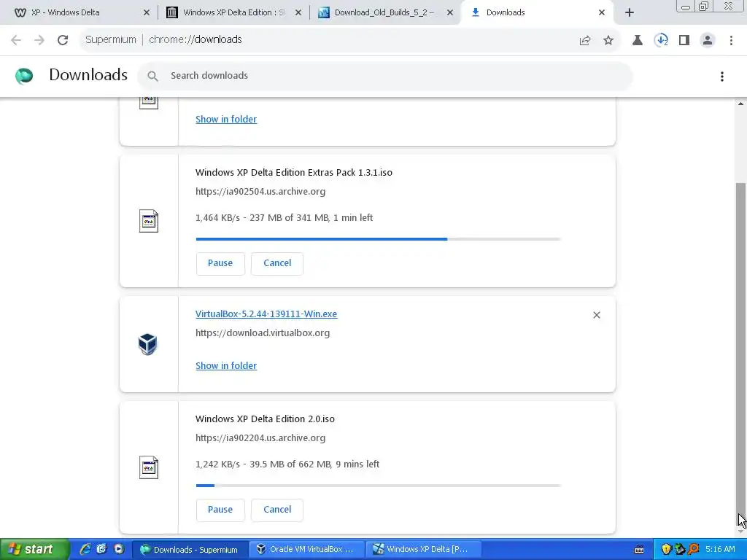Click the 5:16 AM system clock
Image resolution: width=747 pixels, height=560 pixels.
(720, 550)
